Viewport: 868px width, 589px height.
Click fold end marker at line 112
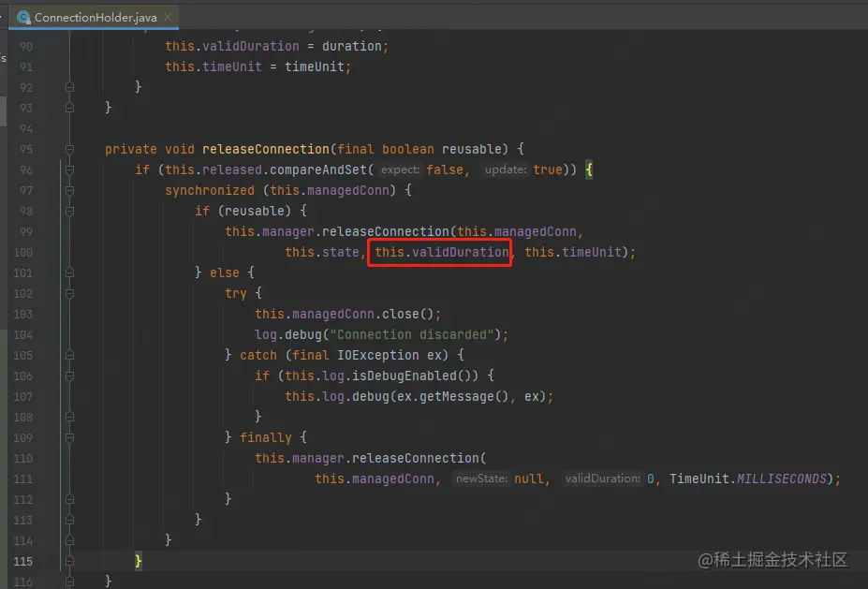pos(69,500)
